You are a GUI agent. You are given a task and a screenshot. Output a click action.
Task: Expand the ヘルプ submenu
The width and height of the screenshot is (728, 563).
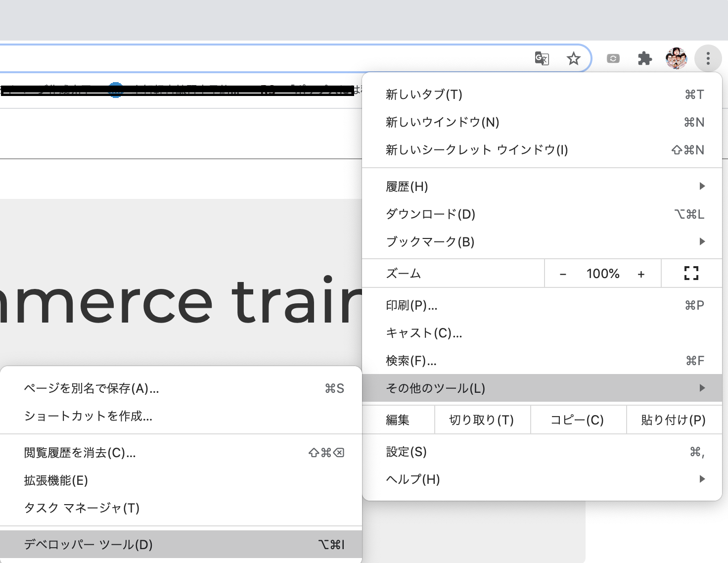pos(544,479)
